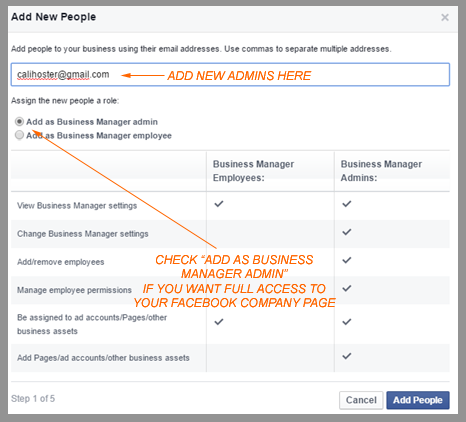Click the Add People button
Viewport: 466px width, 422px height.
[418, 400]
